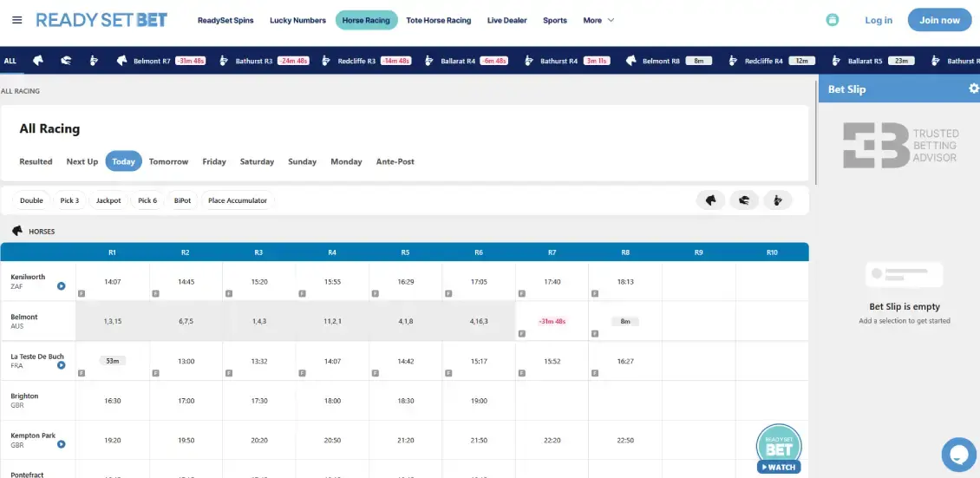Open Belmont R8 8m table cell
Screen dimensions: 980x478
point(625,321)
